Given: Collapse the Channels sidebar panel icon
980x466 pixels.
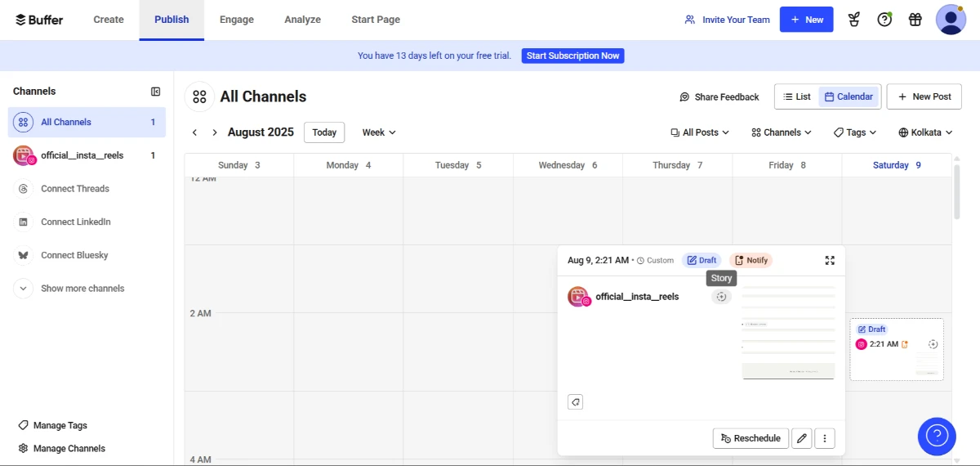Looking at the screenshot, I should (x=156, y=92).
